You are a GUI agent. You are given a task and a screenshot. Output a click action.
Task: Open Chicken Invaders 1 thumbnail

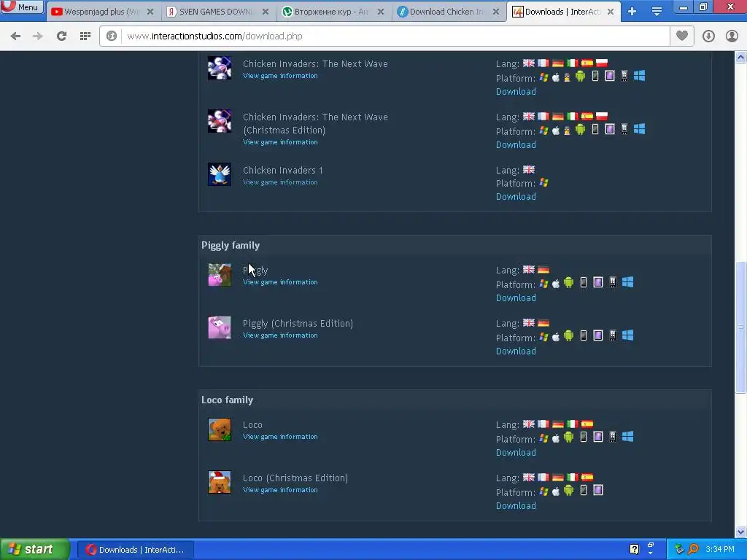pos(220,174)
